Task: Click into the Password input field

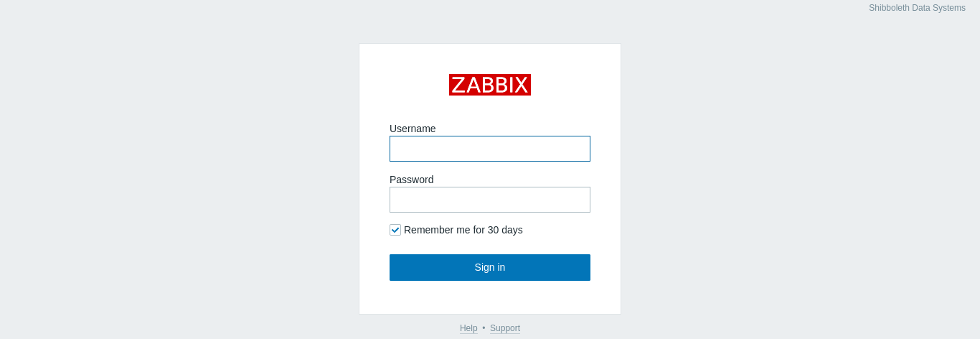Action: [x=490, y=200]
